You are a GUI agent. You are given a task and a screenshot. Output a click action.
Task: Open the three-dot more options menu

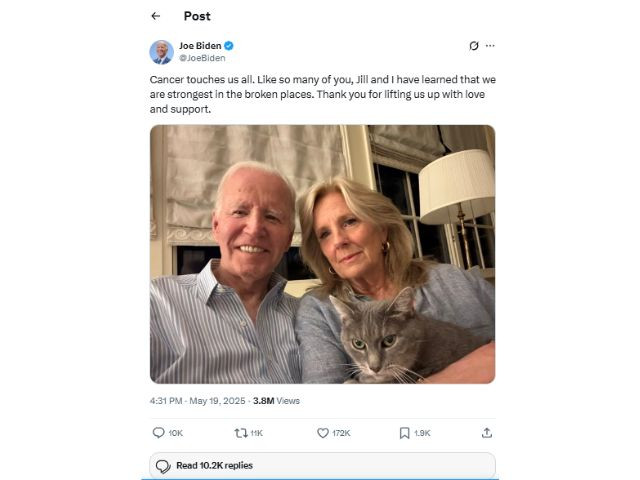tap(490, 46)
